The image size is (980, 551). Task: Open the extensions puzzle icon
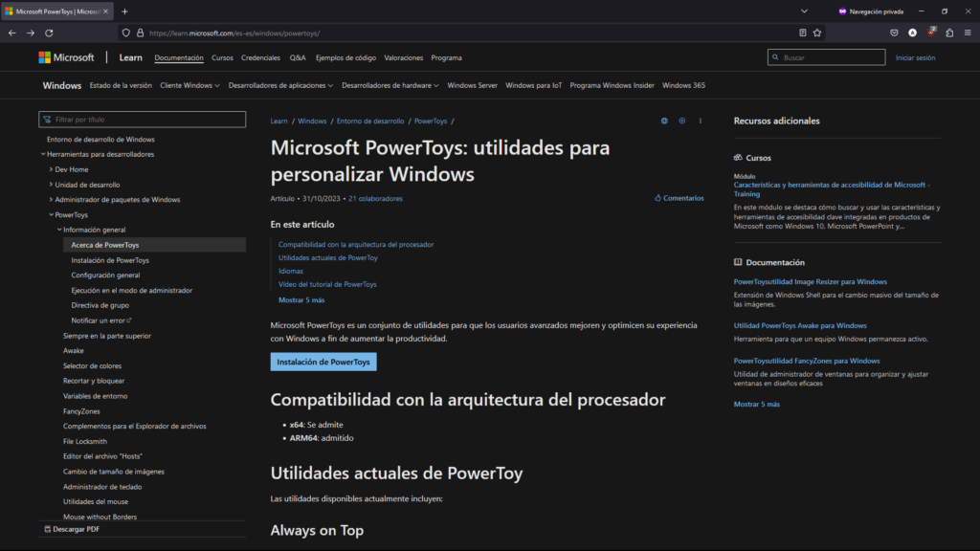coord(949,33)
